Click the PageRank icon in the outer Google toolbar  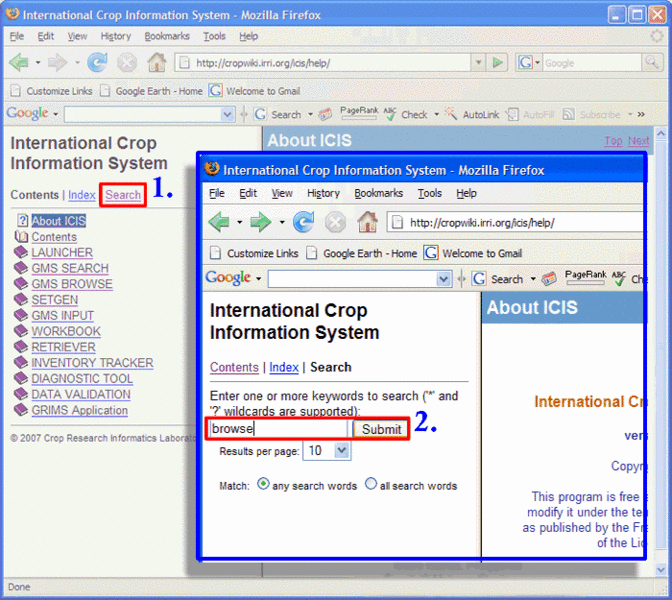[x=359, y=113]
